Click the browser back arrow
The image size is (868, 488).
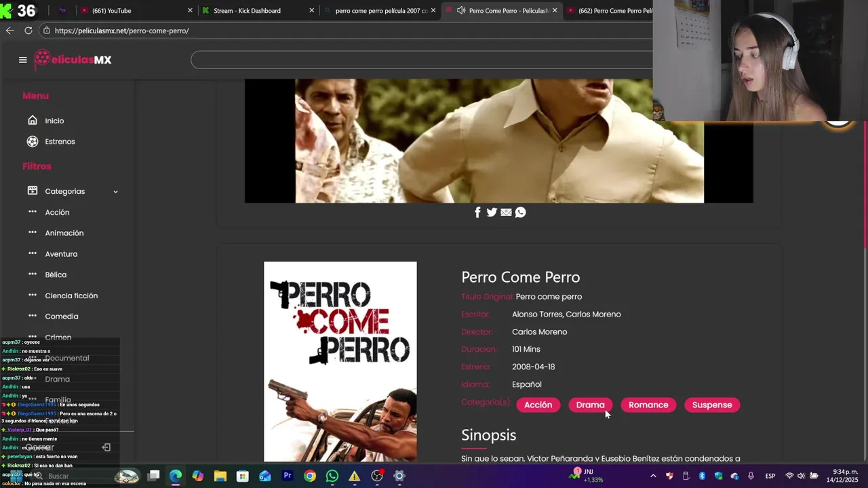(x=9, y=30)
